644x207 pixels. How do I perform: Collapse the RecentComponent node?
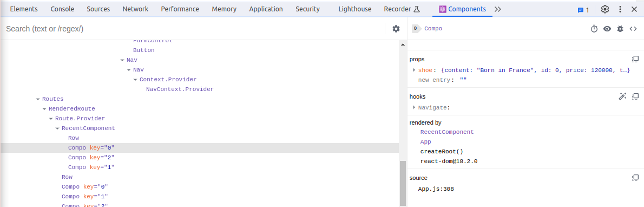[57, 128]
